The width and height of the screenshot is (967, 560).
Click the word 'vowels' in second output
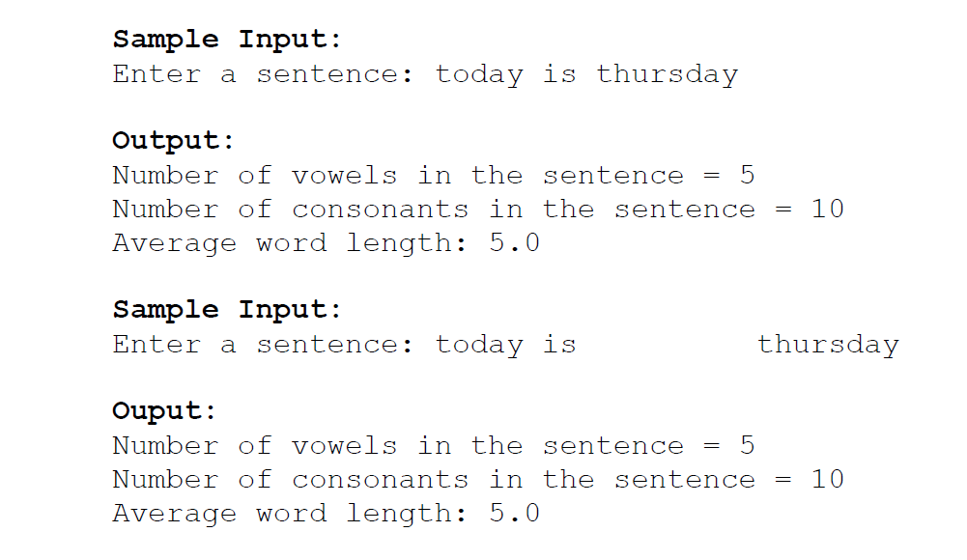[x=344, y=447]
